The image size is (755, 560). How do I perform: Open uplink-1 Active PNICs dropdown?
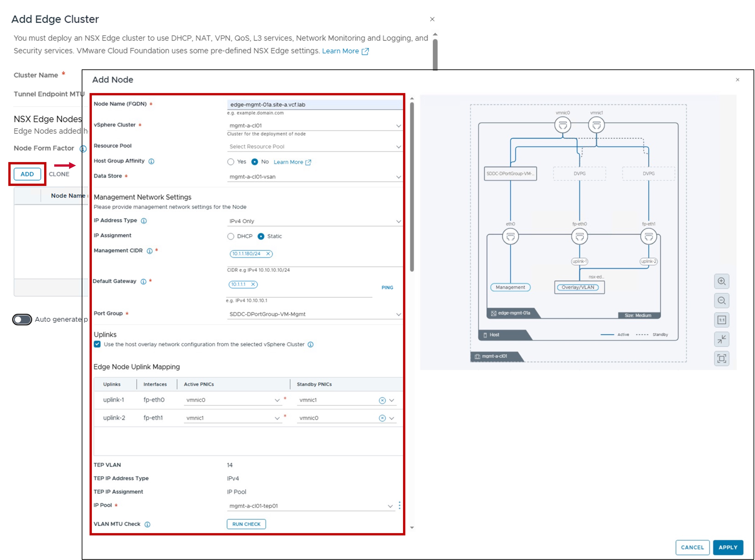[233, 400]
